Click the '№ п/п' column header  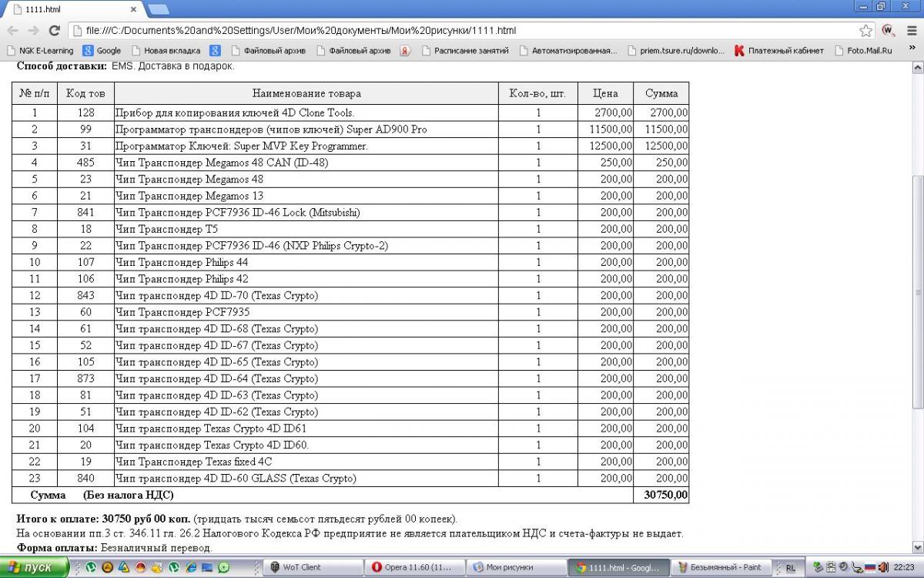(x=35, y=93)
